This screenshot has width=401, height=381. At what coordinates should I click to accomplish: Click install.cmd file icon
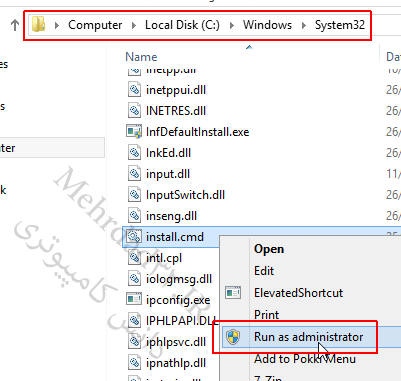pos(134,237)
